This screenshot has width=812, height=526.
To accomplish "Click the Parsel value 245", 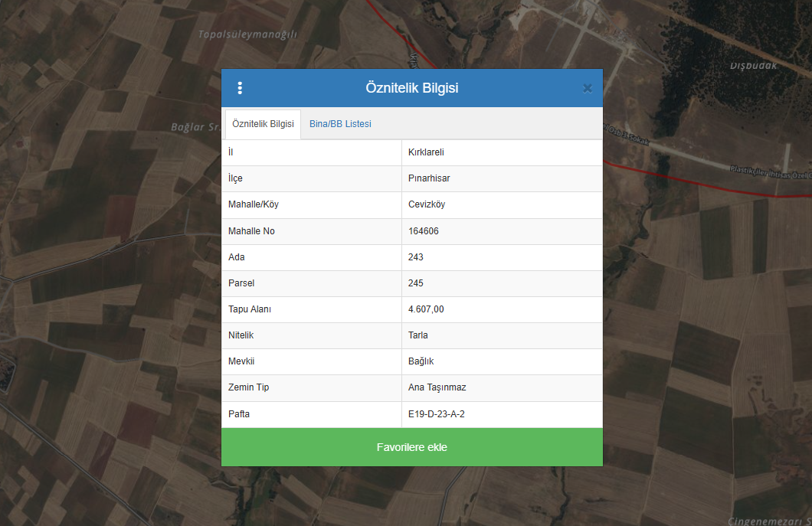I will click(x=416, y=283).
